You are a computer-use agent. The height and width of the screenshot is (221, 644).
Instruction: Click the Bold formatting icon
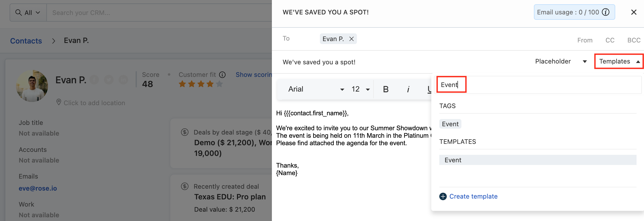coord(385,89)
